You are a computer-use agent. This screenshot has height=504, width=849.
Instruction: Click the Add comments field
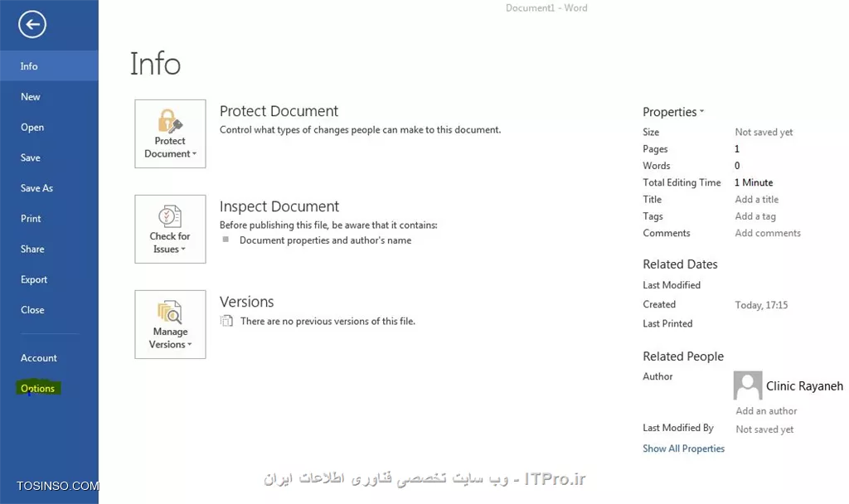click(x=767, y=233)
